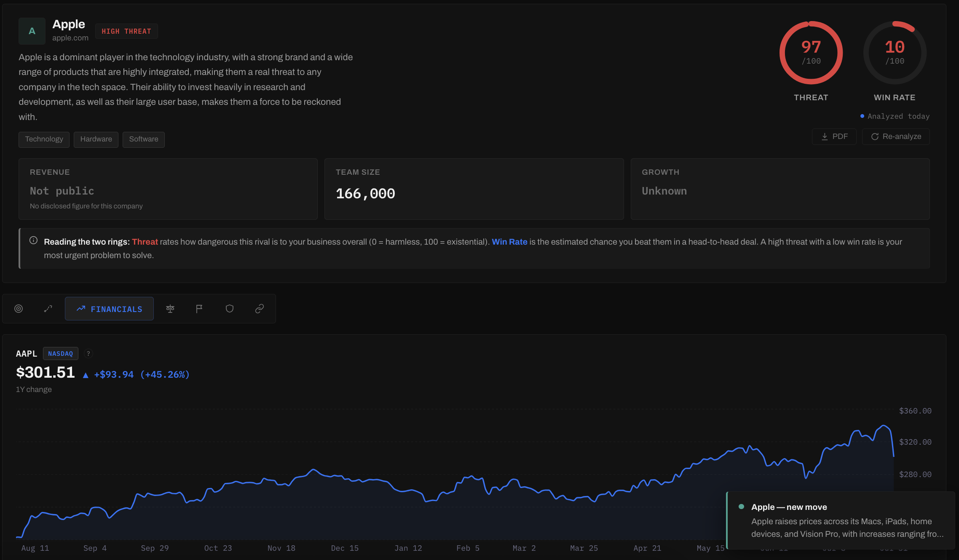Click the Software tag
The width and height of the screenshot is (959, 560).
[144, 139]
